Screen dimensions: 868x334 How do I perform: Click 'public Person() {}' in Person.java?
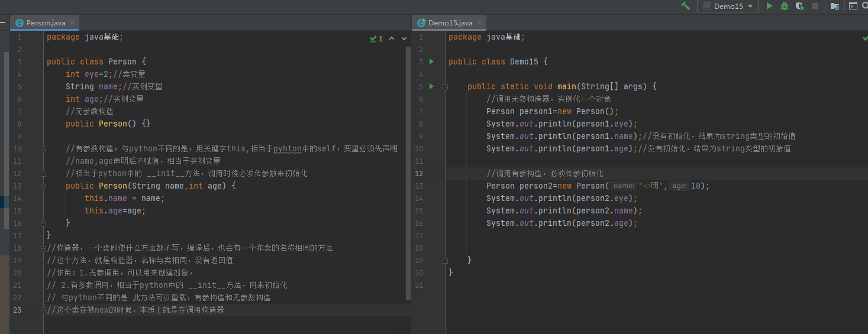(x=108, y=124)
